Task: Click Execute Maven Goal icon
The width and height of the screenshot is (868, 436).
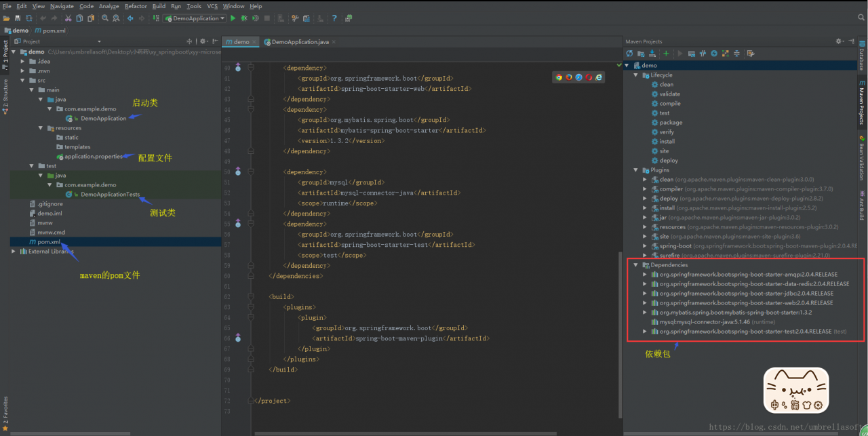Action: pos(692,53)
